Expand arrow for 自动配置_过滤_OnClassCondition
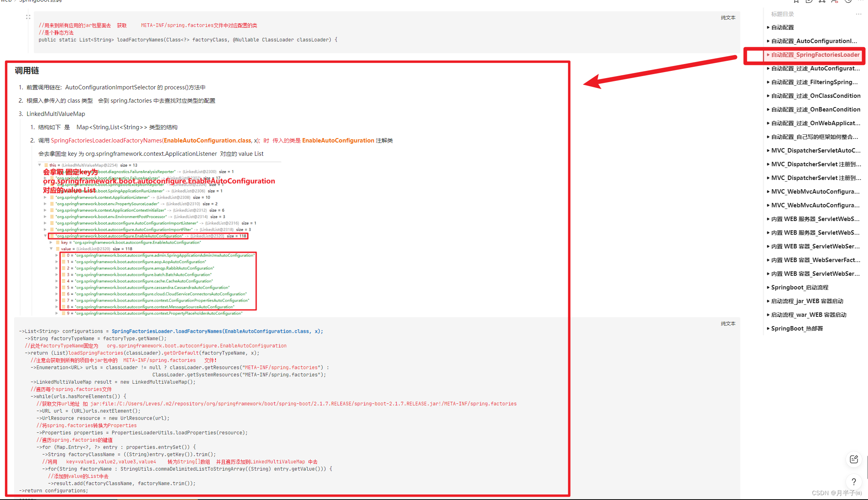Screen dimensions: 868x500 coord(768,96)
